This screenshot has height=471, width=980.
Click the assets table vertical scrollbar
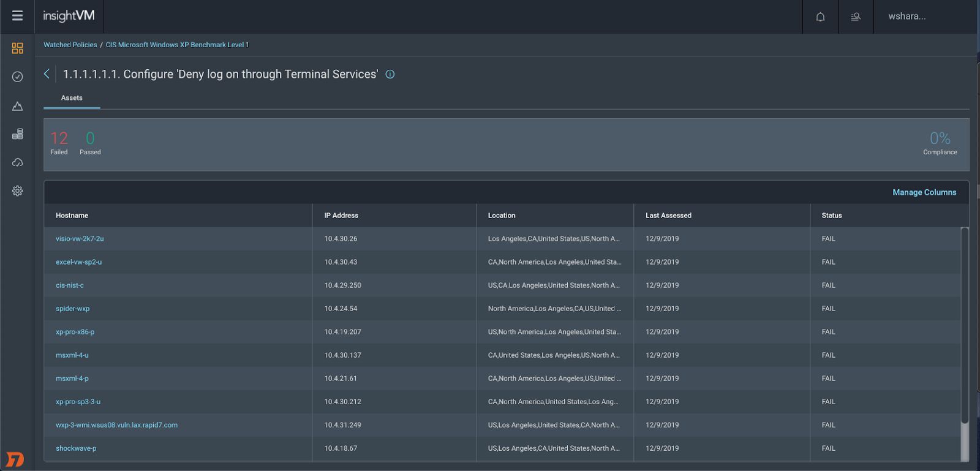click(x=965, y=325)
